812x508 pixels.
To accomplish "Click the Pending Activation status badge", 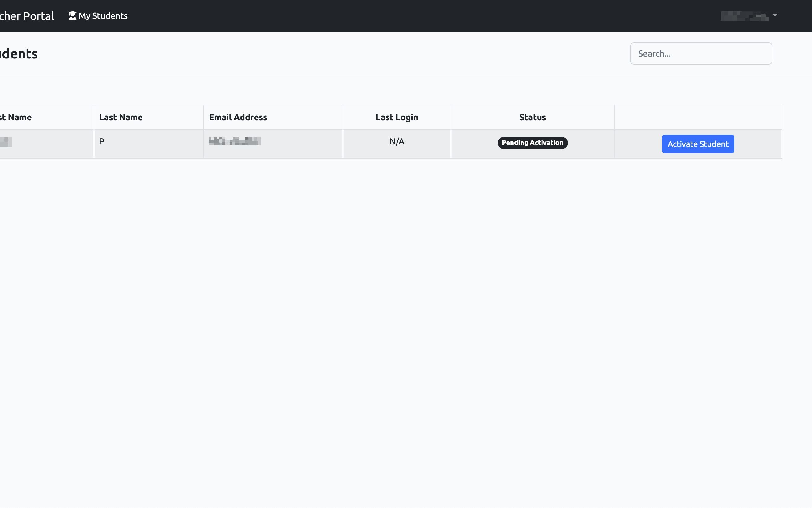I will coord(532,143).
